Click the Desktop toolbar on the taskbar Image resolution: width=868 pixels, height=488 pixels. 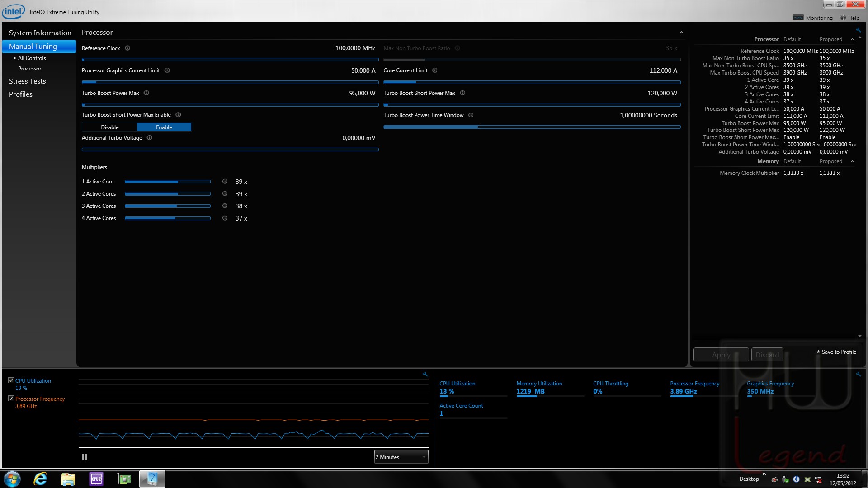pos(749,479)
